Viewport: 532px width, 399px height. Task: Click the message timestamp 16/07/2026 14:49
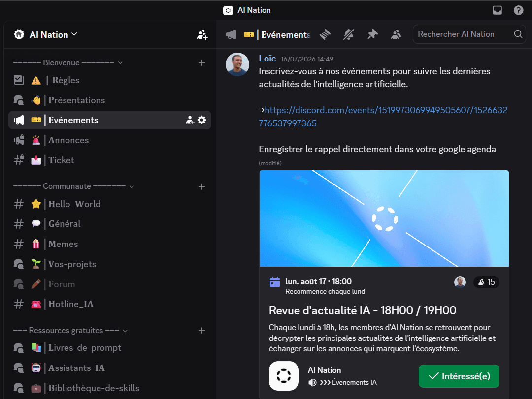coord(307,60)
